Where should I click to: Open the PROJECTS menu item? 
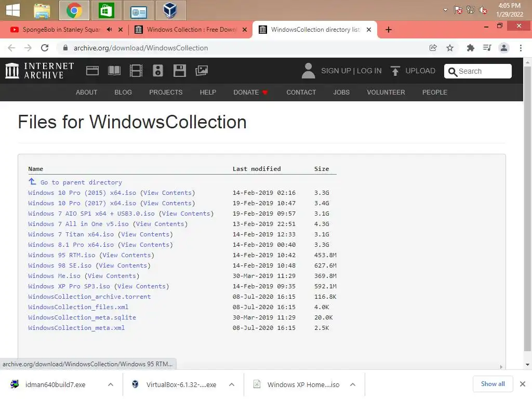166,92
